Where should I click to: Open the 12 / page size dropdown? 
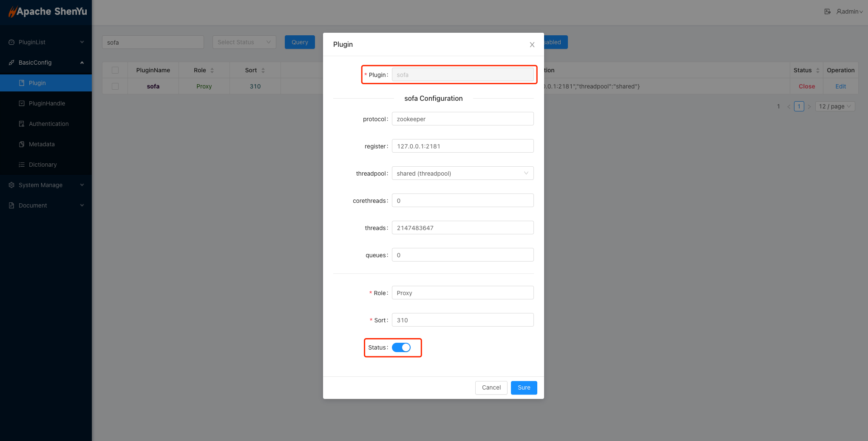click(834, 106)
